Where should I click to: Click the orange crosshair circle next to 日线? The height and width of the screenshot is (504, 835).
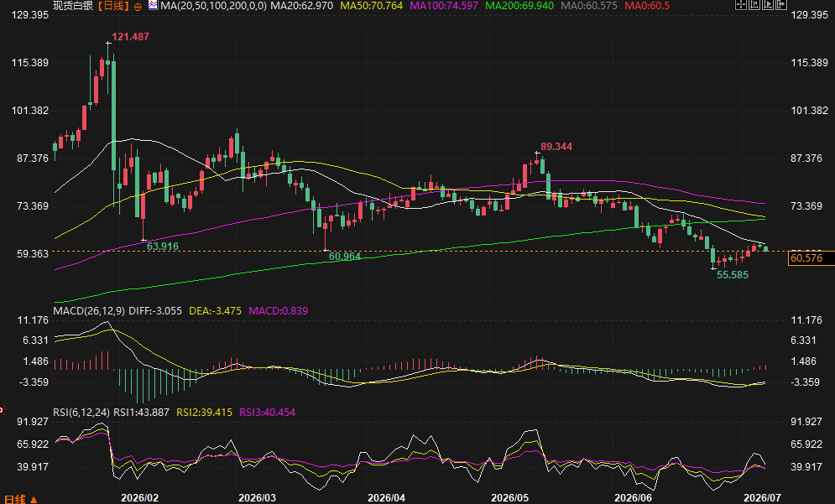[138, 7]
